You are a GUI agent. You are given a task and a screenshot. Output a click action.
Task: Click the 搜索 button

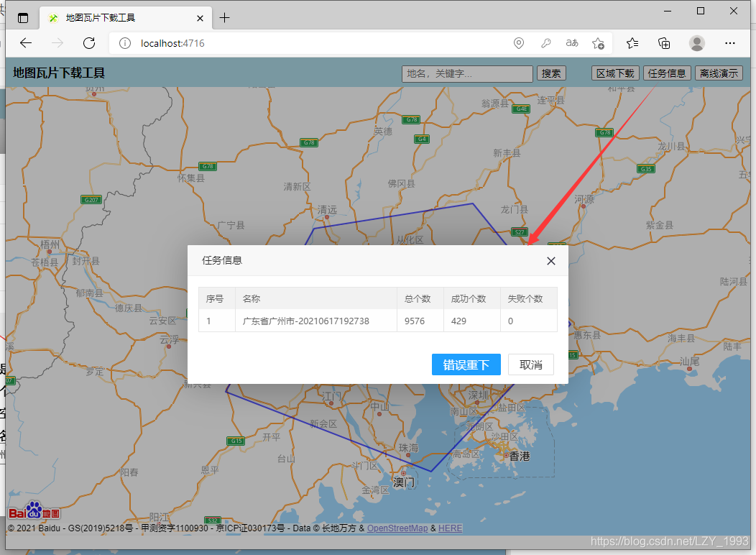(x=551, y=74)
